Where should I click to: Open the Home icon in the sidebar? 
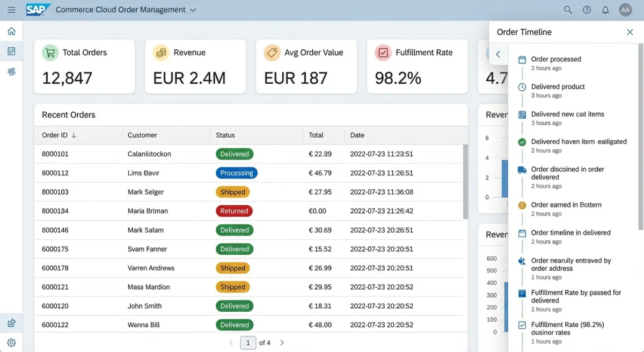pyautogui.click(x=11, y=31)
